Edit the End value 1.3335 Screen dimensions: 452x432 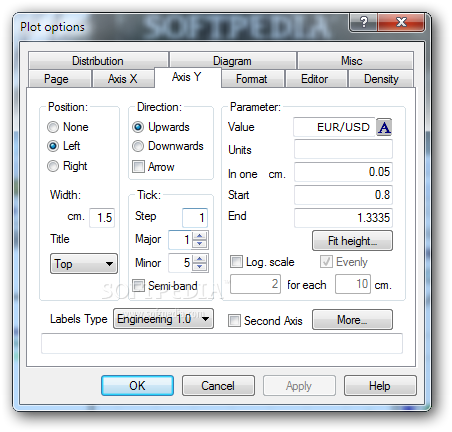343,218
